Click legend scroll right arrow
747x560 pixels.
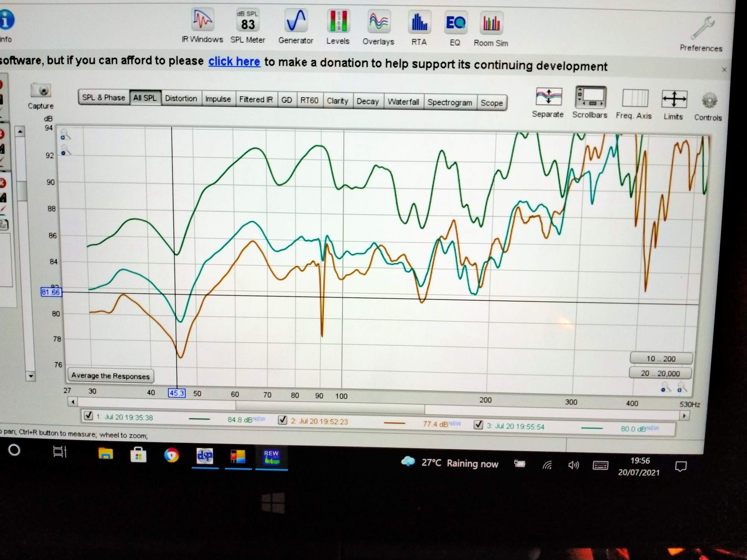pos(684,416)
